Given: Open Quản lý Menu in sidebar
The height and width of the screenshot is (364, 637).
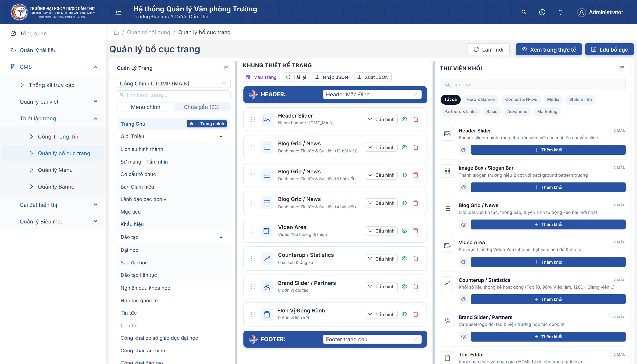Looking at the screenshot, I should [55, 170].
